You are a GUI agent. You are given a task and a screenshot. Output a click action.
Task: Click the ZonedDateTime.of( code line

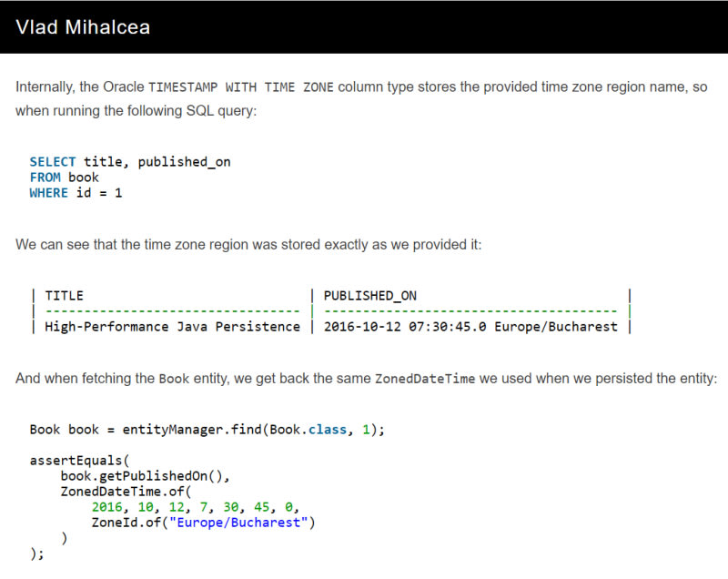coord(118,492)
